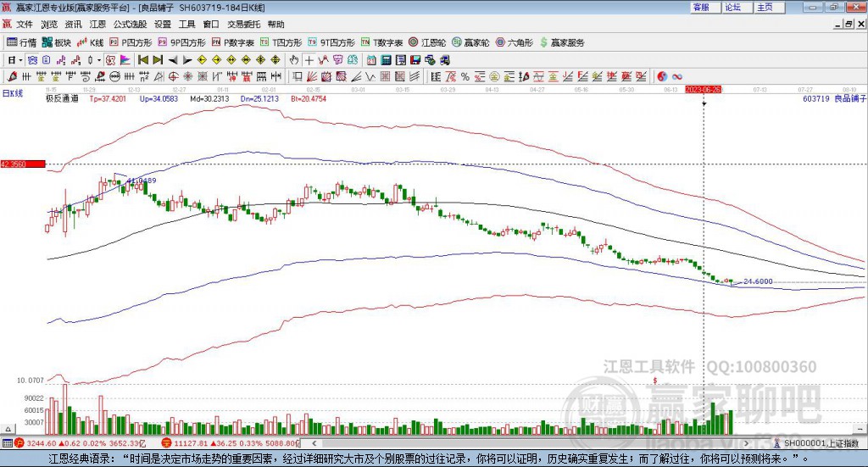Open the 交易委托 menu
Image resolution: width=868 pixels, height=467 pixels.
tap(243, 25)
